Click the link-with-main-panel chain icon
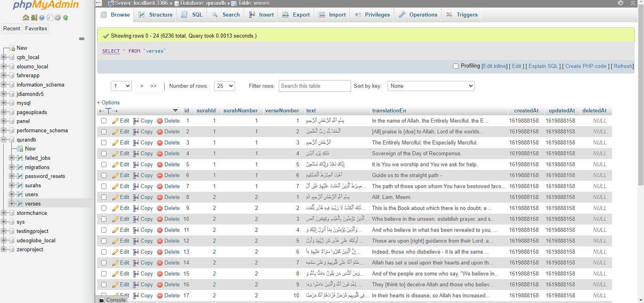Screen dimensions: 644x303 point(82,39)
